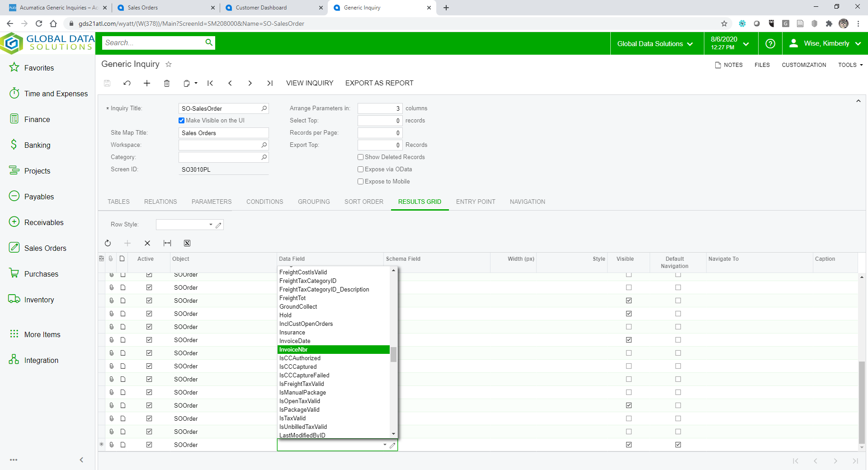The image size is (868, 470).
Task: Open the Row Style dropdown
Action: 211,225
